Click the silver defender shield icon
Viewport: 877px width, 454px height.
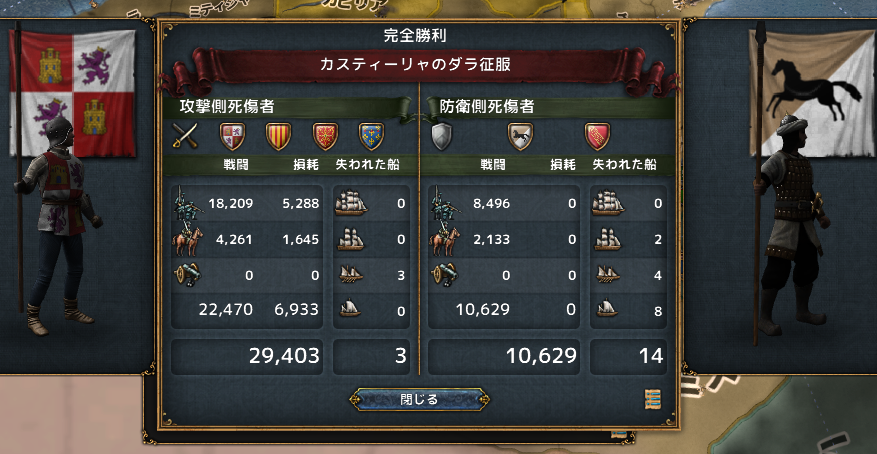pos(442,136)
